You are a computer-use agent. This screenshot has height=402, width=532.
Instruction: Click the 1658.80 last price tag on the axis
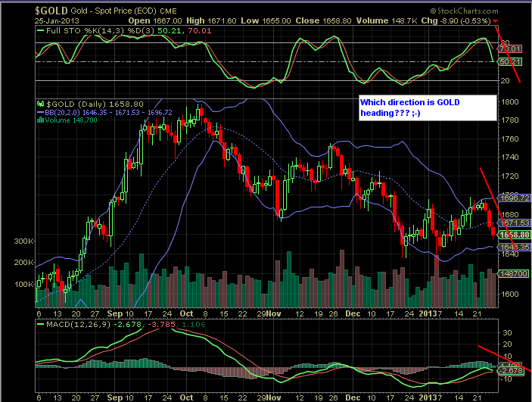click(515, 235)
